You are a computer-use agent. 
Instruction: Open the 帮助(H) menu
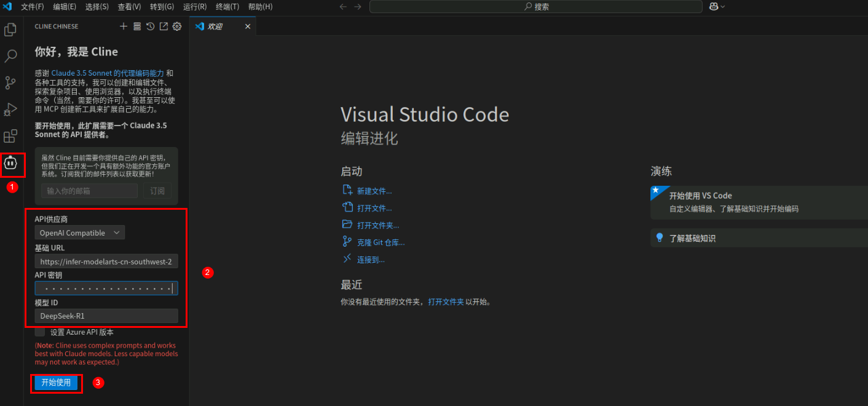pyautogui.click(x=260, y=7)
